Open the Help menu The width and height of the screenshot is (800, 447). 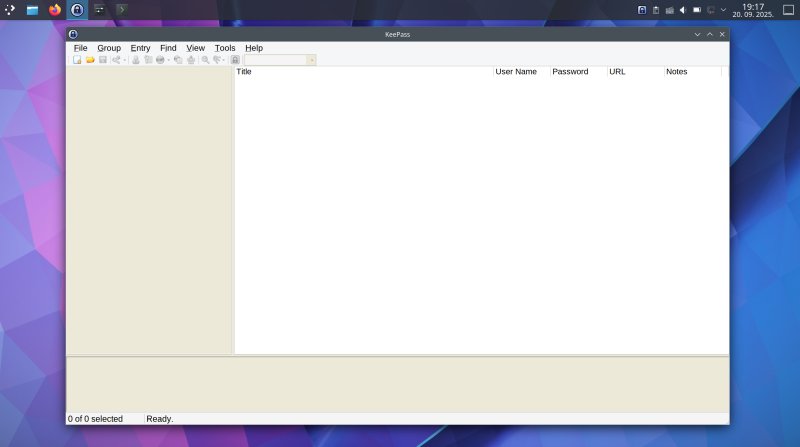pyautogui.click(x=254, y=48)
